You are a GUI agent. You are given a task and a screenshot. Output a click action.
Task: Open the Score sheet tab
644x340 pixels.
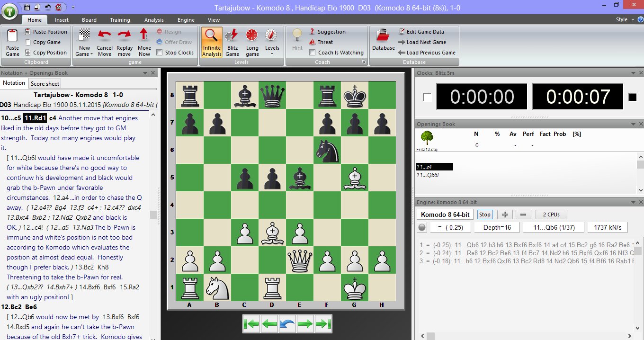pos(45,83)
